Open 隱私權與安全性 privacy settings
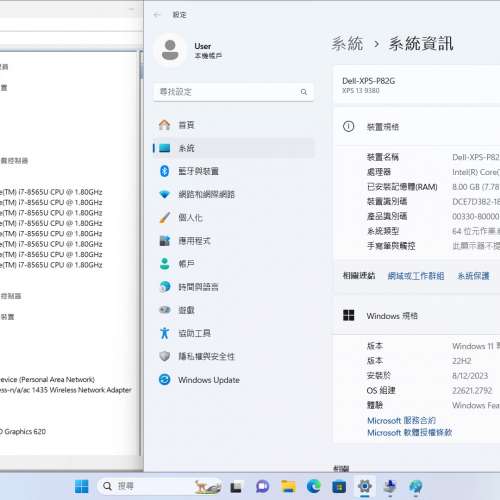The image size is (500, 500). click(x=233, y=356)
